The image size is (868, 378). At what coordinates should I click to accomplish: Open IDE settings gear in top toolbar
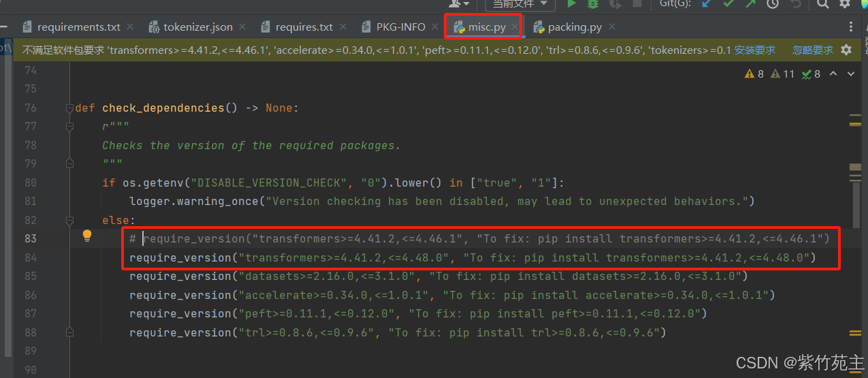point(845,3)
